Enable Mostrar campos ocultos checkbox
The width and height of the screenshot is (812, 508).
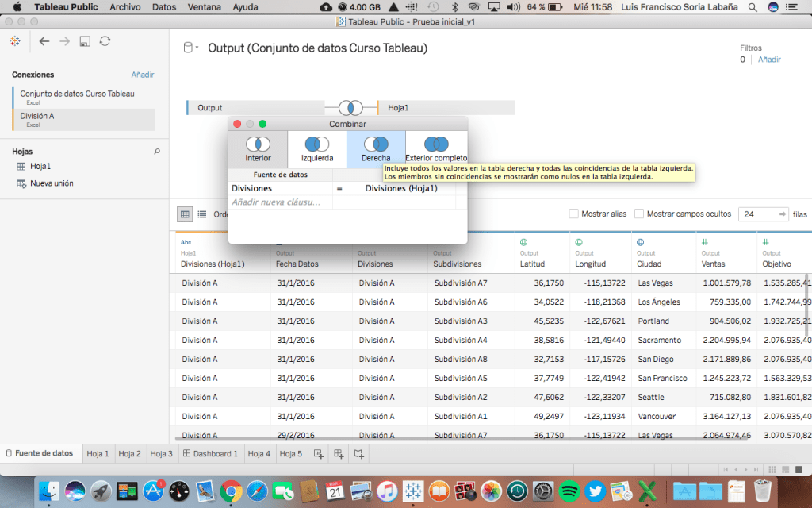[639, 214]
